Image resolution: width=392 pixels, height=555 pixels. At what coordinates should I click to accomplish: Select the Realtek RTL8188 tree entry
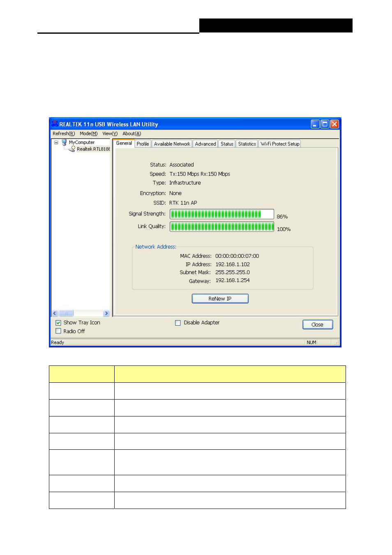click(x=93, y=149)
